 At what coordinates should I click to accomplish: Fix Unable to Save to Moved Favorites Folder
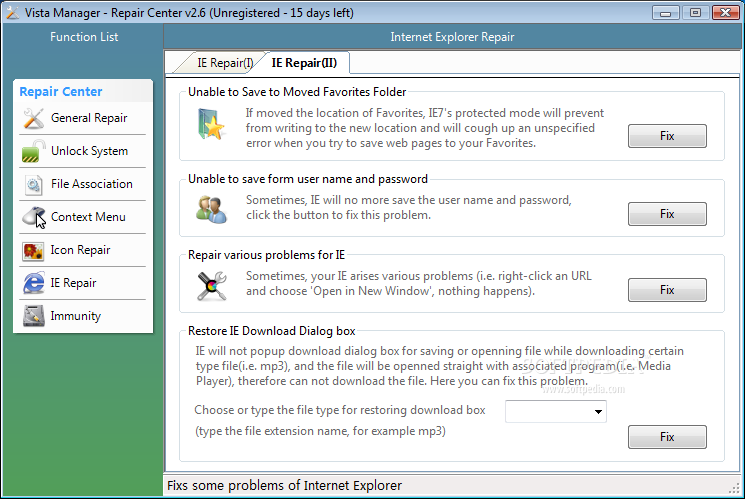[x=667, y=136]
